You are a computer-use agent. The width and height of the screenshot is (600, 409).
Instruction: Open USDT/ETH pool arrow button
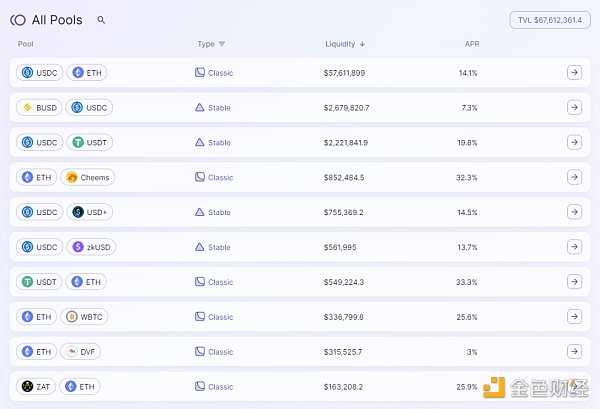pyautogui.click(x=573, y=282)
